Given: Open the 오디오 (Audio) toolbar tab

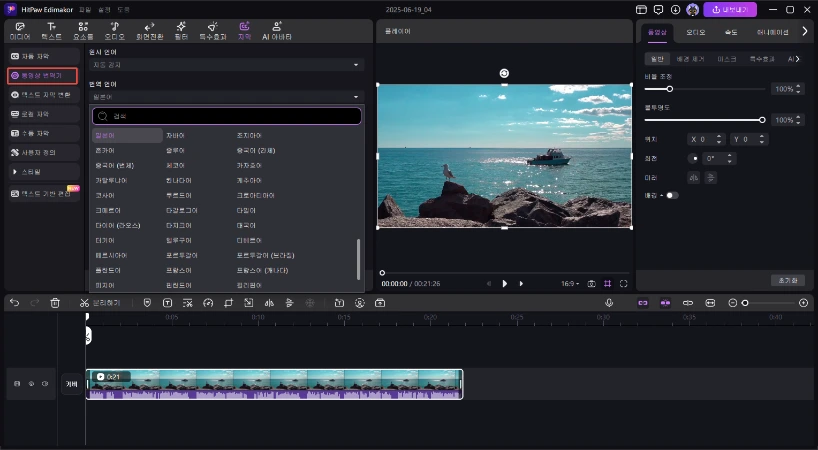Looking at the screenshot, I should 115,31.
